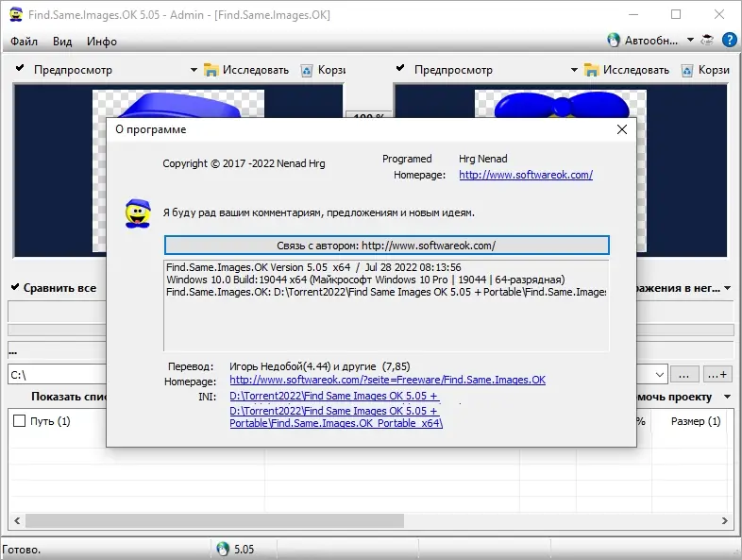The height and width of the screenshot is (560, 742).
Task: Click the left preview image thumbnail
Action: pyautogui.click(x=177, y=103)
